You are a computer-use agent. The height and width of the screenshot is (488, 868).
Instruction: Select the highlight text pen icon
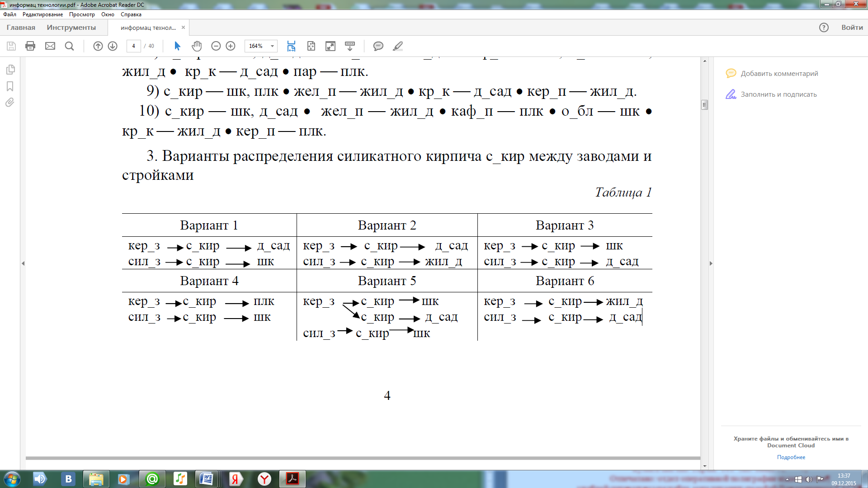pyautogui.click(x=398, y=46)
